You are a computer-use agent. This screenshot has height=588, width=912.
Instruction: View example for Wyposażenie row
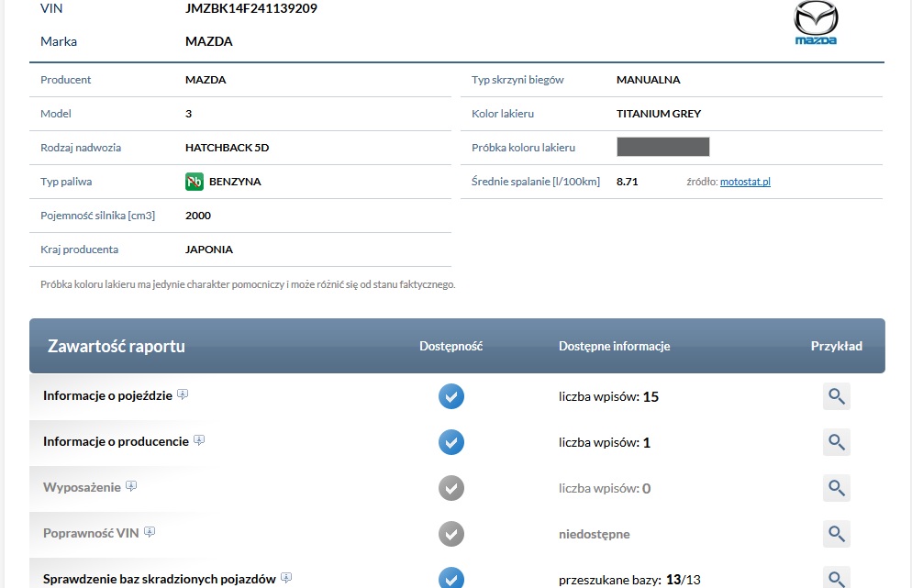tap(836, 488)
